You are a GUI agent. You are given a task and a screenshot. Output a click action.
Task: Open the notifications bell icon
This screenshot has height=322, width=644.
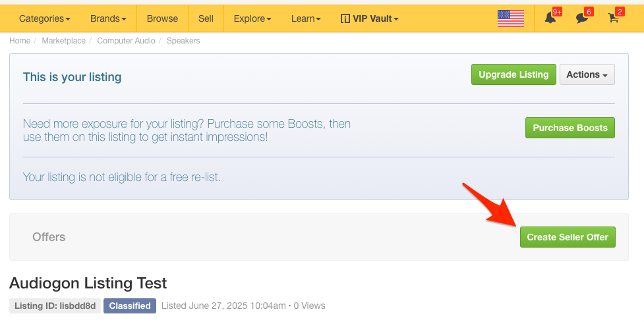coord(550,18)
